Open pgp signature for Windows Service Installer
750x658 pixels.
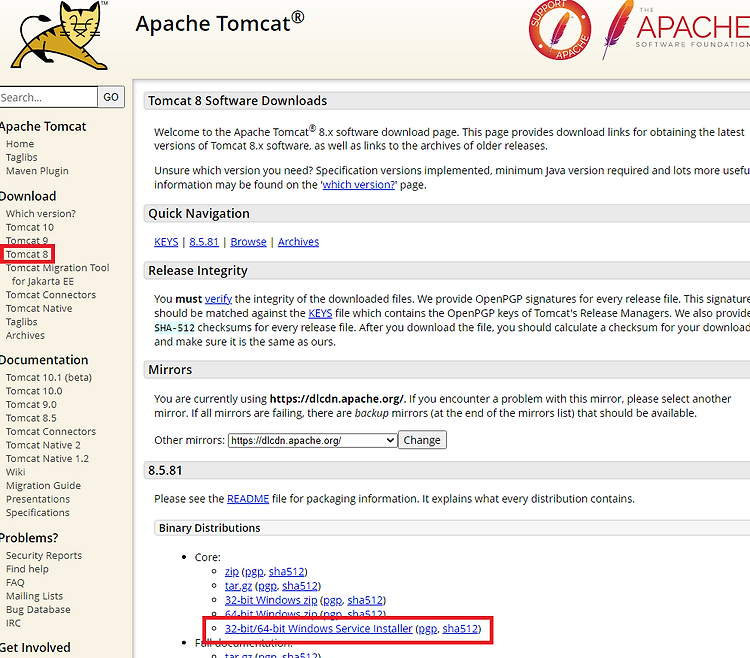(428, 629)
